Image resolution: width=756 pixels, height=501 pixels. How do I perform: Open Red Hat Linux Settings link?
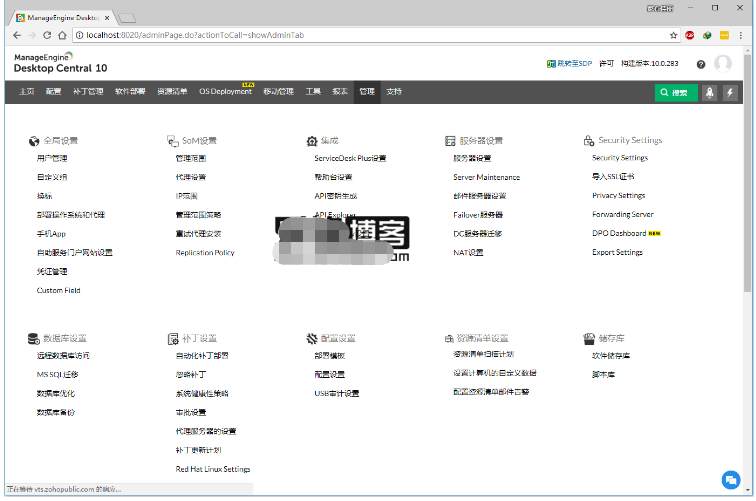[x=213, y=469]
